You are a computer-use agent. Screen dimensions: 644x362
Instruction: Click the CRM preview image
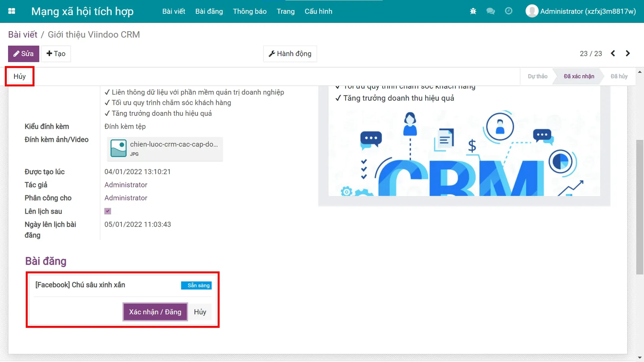[x=464, y=153]
